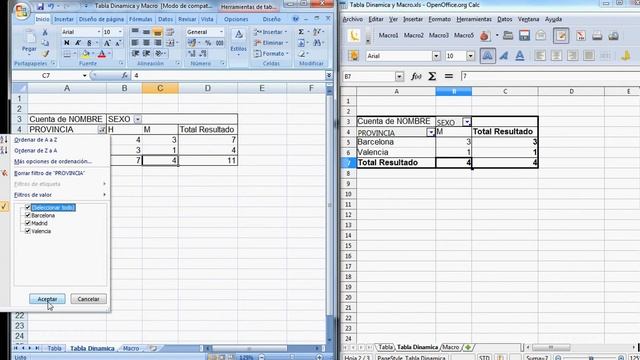Image resolution: width=640 pixels, height=360 pixels.
Task: Uncheck Barcelona in filter list
Action: 28,215
